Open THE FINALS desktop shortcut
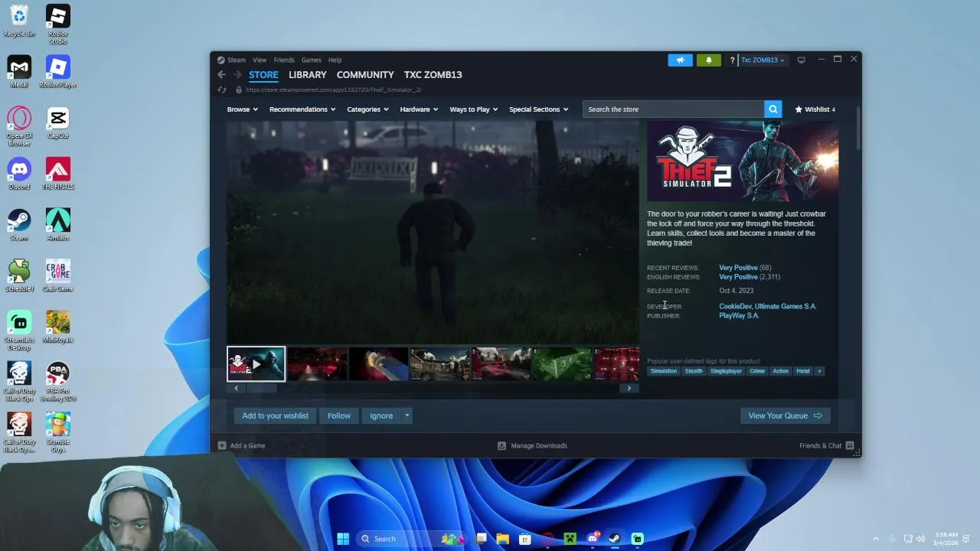The image size is (980, 551). pos(58,174)
